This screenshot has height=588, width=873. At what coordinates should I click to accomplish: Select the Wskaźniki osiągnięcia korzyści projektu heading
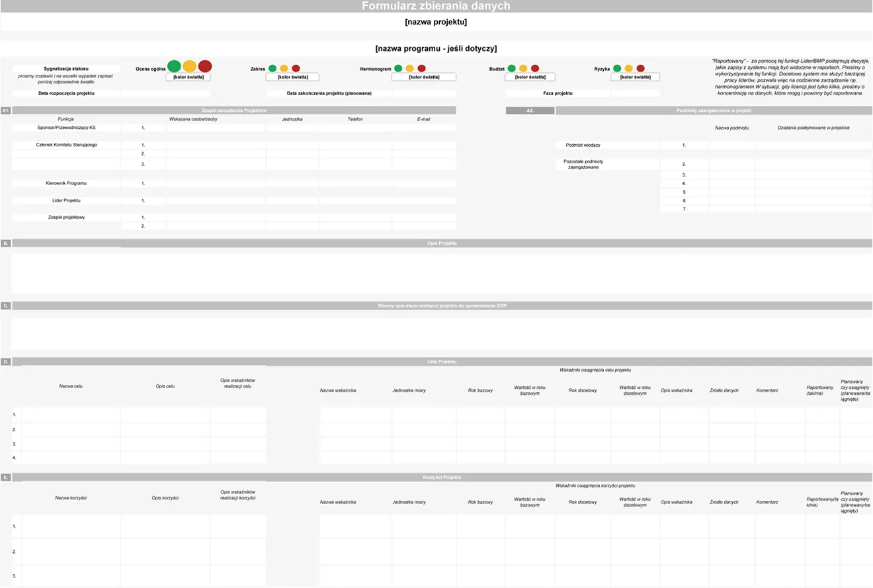pyautogui.click(x=595, y=485)
